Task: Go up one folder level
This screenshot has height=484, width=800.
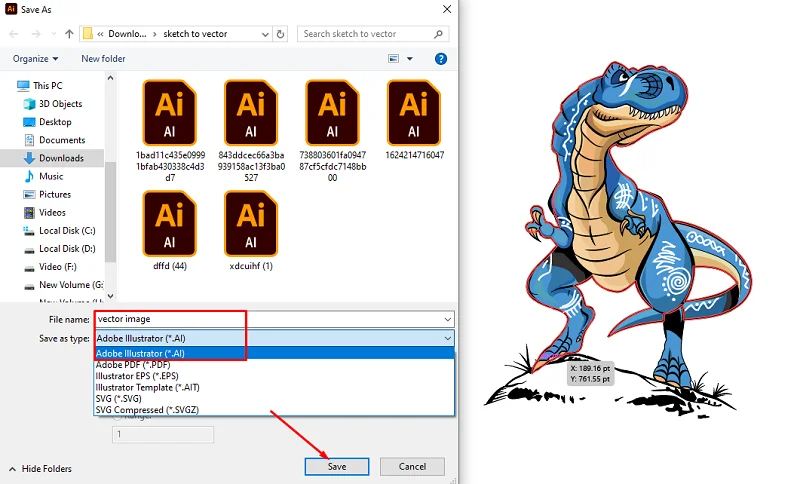Action: tap(69, 34)
